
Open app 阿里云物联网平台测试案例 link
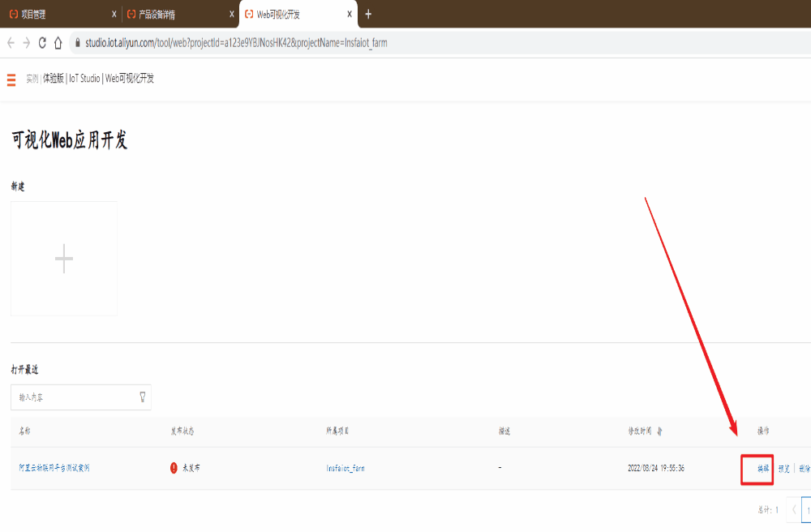point(54,468)
